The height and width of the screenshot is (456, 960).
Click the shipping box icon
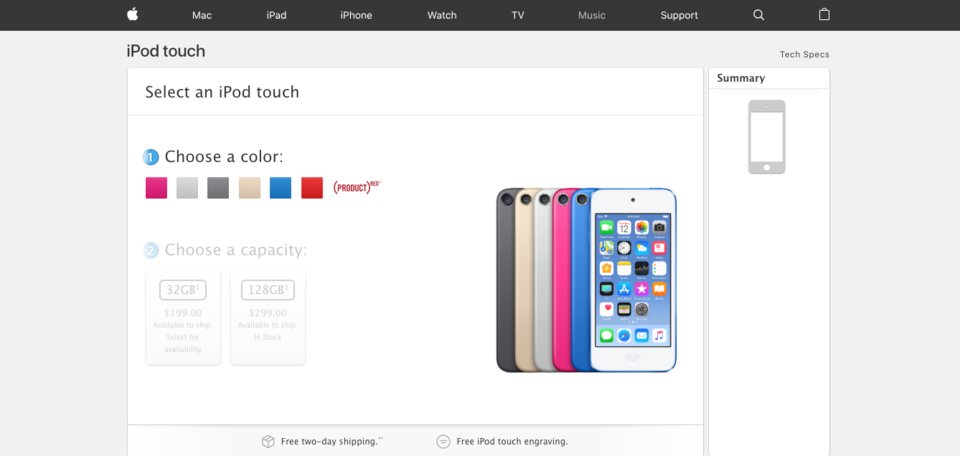click(x=268, y=441)
